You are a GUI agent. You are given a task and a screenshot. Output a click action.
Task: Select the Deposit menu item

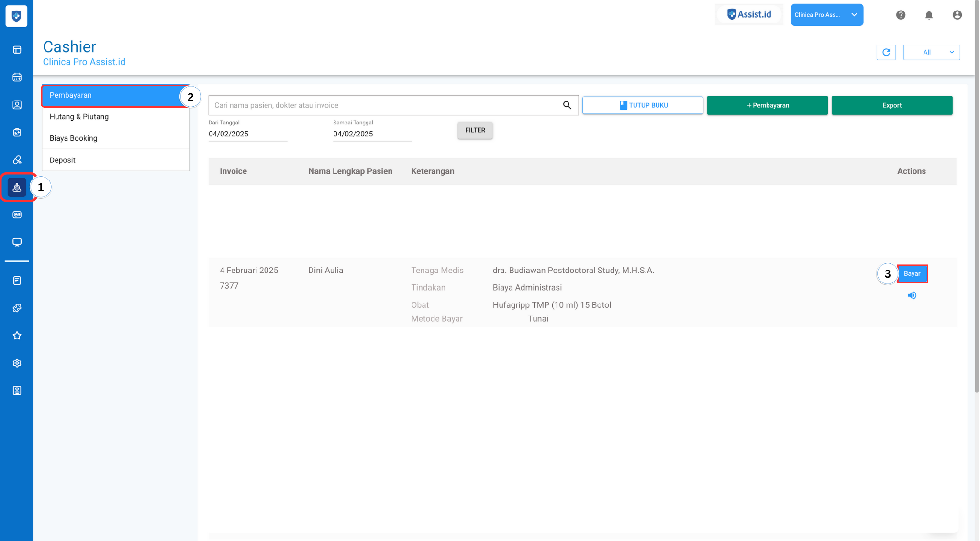click(62, 160)
